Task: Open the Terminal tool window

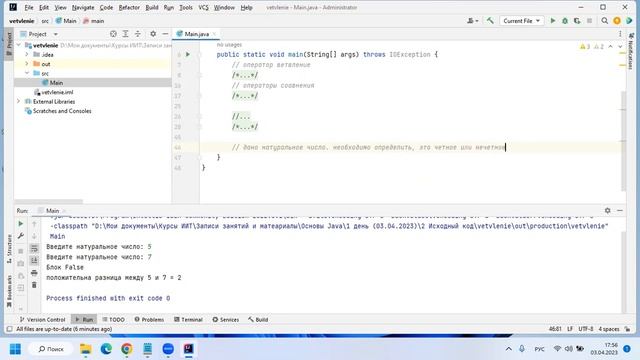Action: coord(188,320)
